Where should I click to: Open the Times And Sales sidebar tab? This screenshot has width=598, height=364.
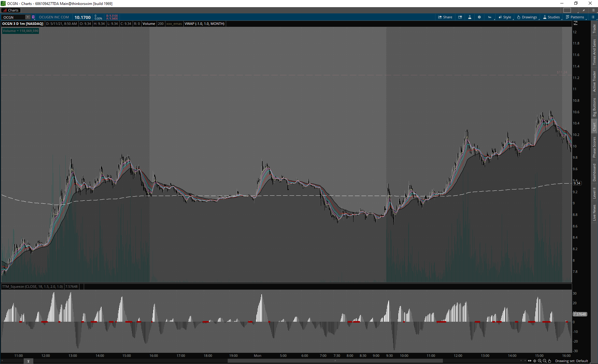pyautogui.click(x=594, y=52)
